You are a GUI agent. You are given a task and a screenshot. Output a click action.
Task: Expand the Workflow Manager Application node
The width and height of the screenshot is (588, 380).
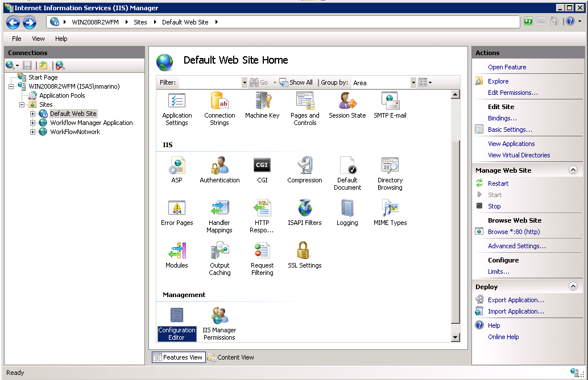(x=32, y=123)
